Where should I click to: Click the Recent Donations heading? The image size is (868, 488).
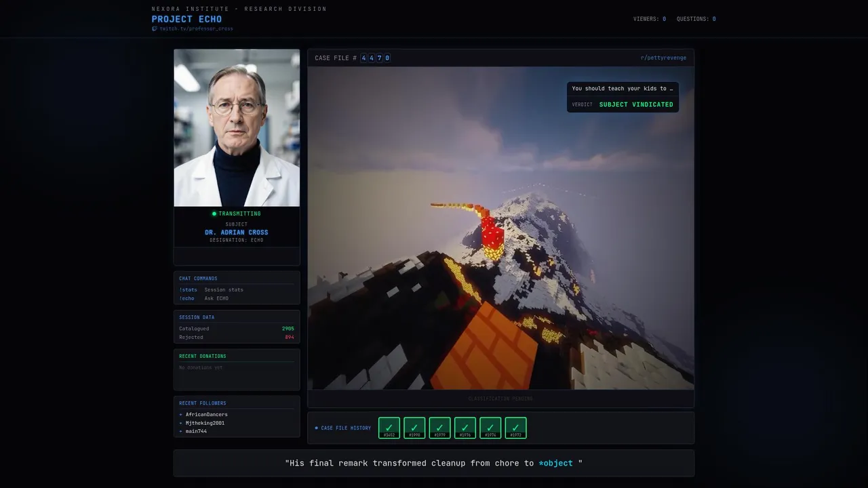tap(203, 356)
